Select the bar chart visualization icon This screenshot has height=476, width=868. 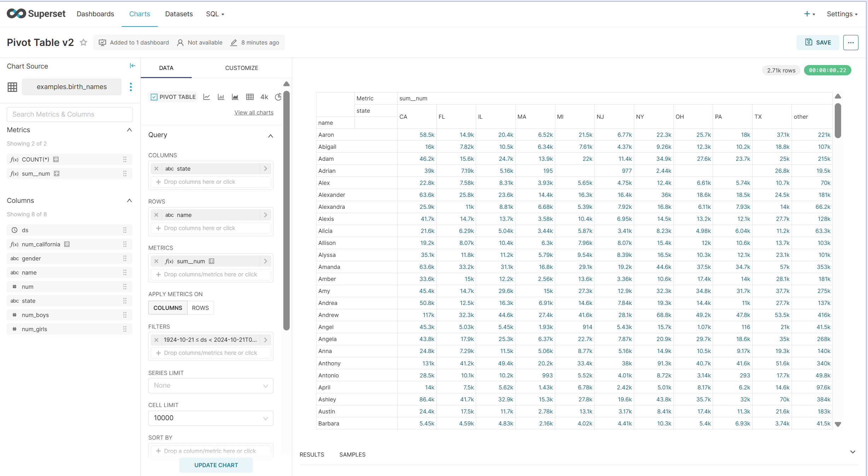pyautogui.click(x=221, y=97)
